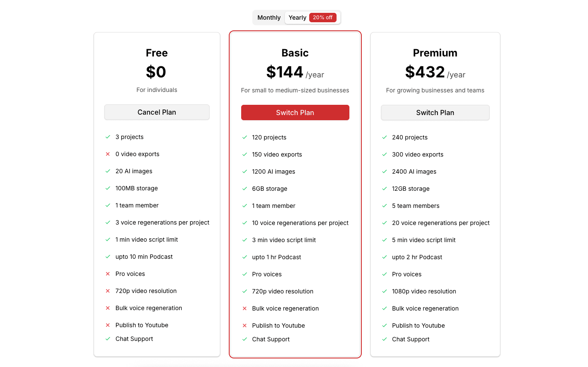
Task: Click the green check next to 120 projects
Action: tap(245, 137)
